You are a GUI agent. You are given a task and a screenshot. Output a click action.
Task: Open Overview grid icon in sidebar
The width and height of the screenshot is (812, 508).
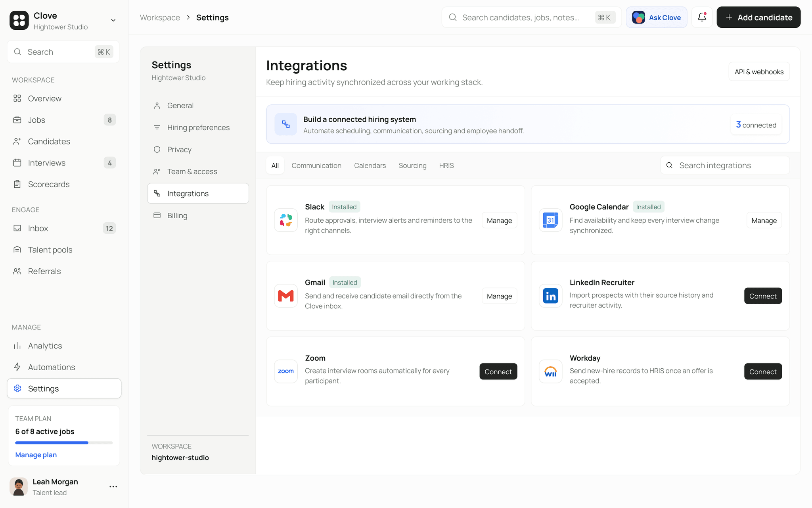coord(17,98)
